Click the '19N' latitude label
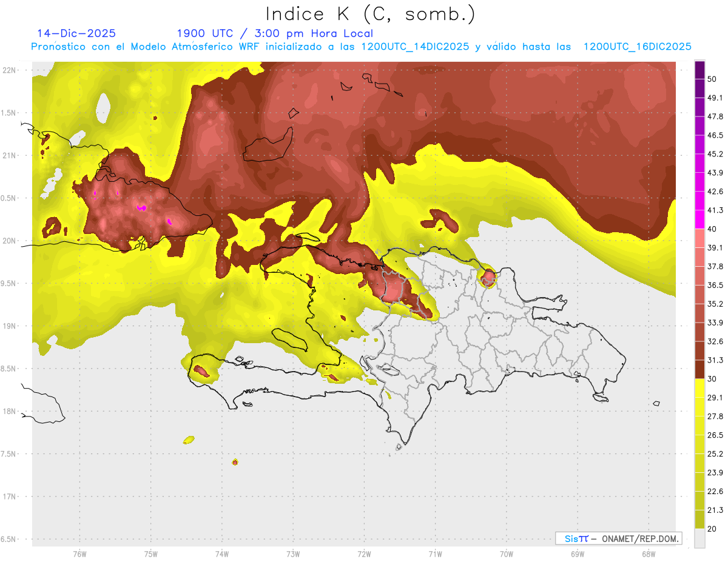 10,326
